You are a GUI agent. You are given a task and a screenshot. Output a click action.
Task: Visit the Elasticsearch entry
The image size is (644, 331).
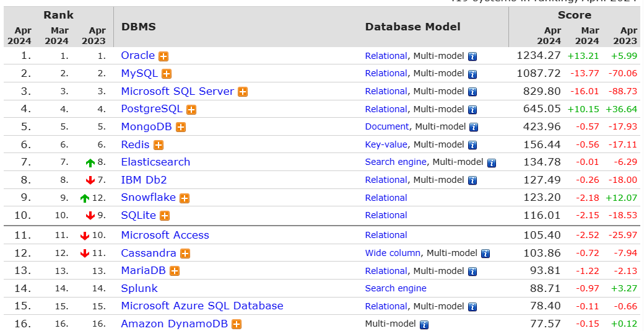tap(155, 162)
